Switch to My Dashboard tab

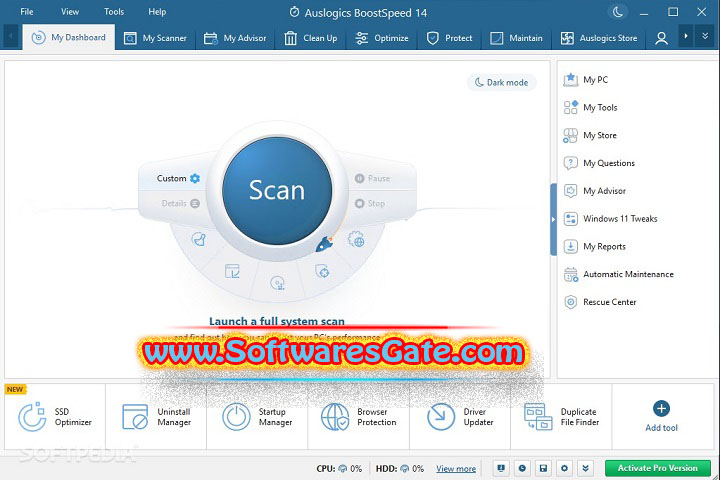pos(69,38)
